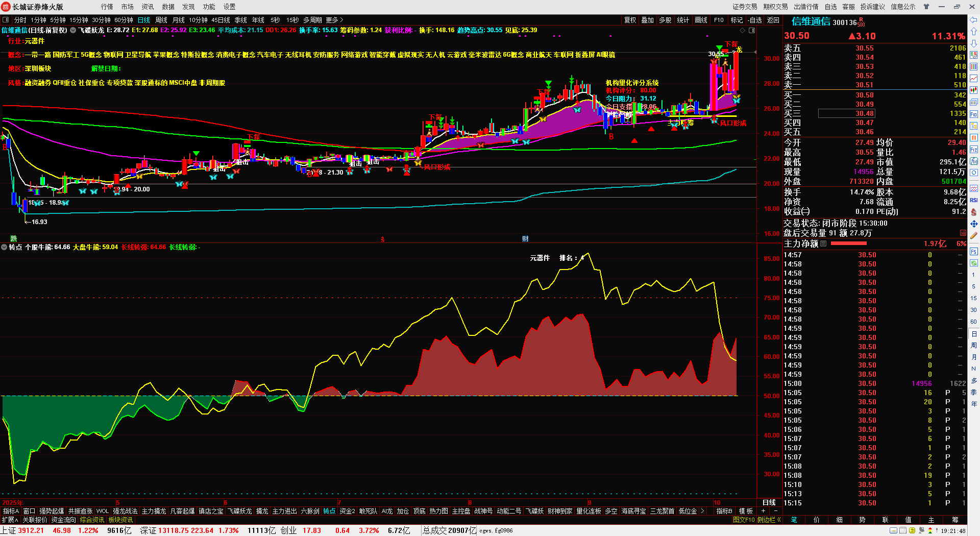
Task: Expand the 模板 template selector
Action: (746, 511)
